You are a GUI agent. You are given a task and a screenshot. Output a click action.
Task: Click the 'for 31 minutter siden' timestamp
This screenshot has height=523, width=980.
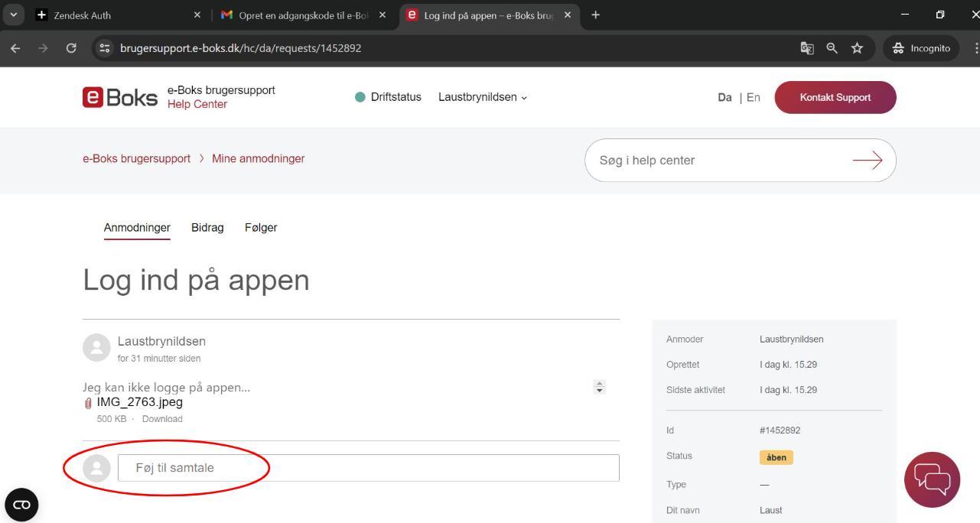[159, 359]
